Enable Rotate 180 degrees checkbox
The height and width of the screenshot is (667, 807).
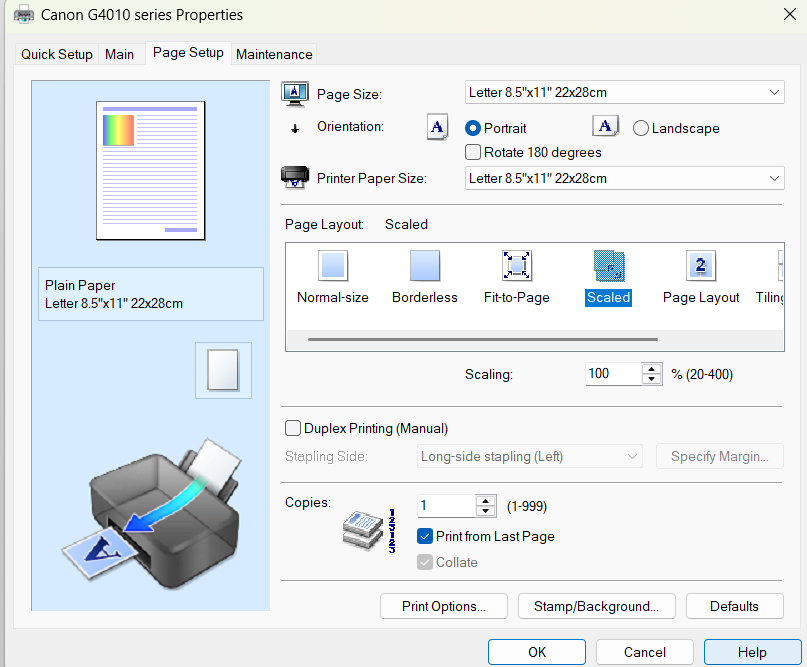point(472,152)
